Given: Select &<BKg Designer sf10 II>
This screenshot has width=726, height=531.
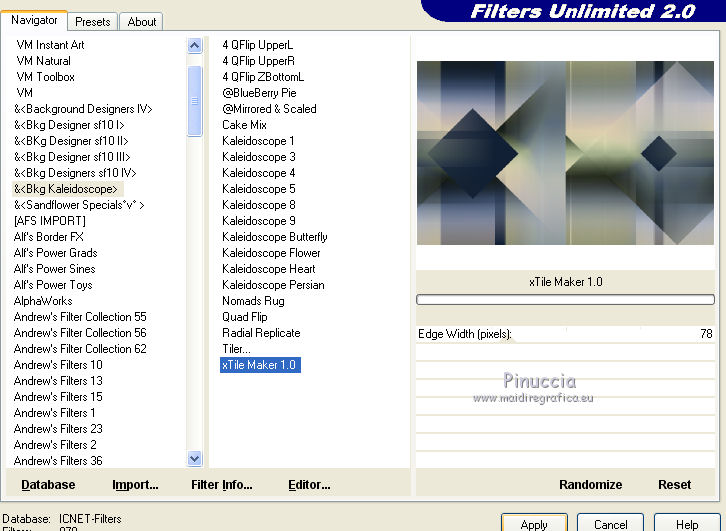Looking at the screenshot, I should click(71, 141).
